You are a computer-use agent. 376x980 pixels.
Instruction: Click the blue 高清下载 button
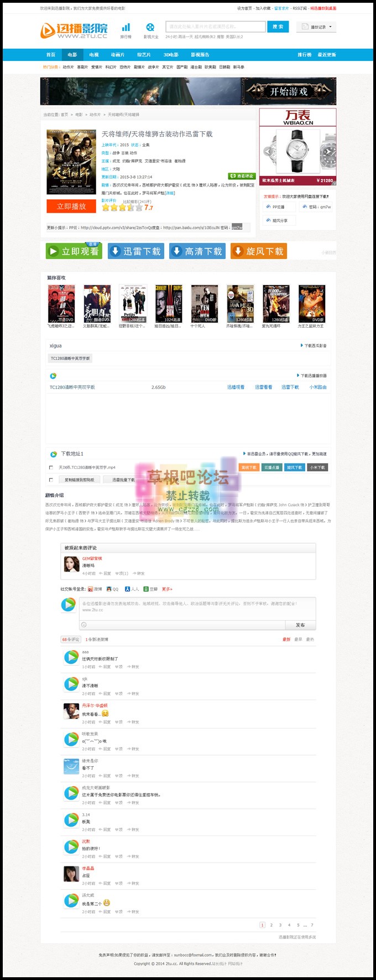coord(197,251)
